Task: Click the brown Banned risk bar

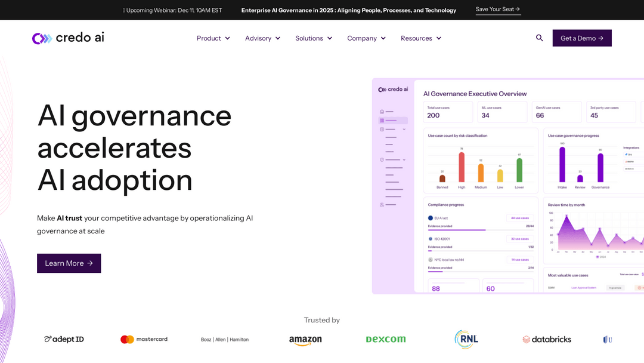Action: [442, 179]
